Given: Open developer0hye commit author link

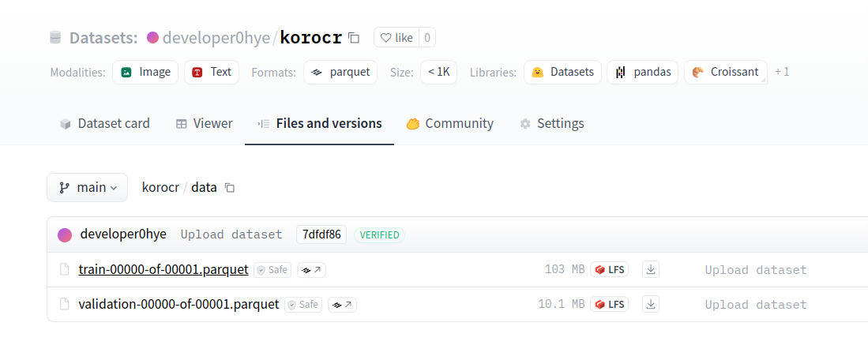Looking at the screenshot, I should pos(123,234).
